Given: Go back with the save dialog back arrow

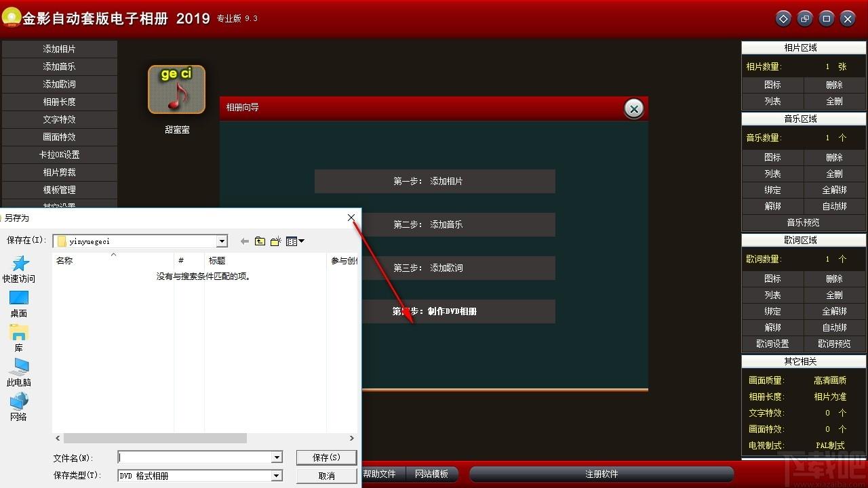Looking at the screenshot, I should pos(245,241).
